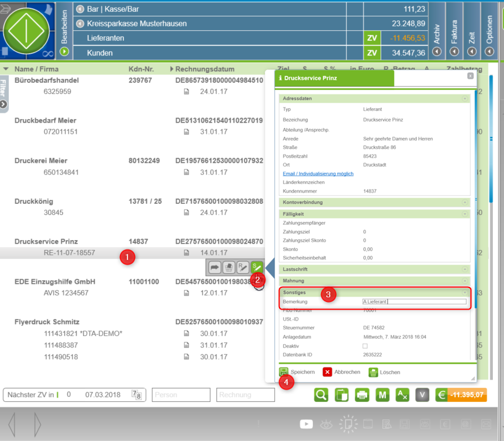
Task: Click the YouTube video icon
Action: [306, 423]
